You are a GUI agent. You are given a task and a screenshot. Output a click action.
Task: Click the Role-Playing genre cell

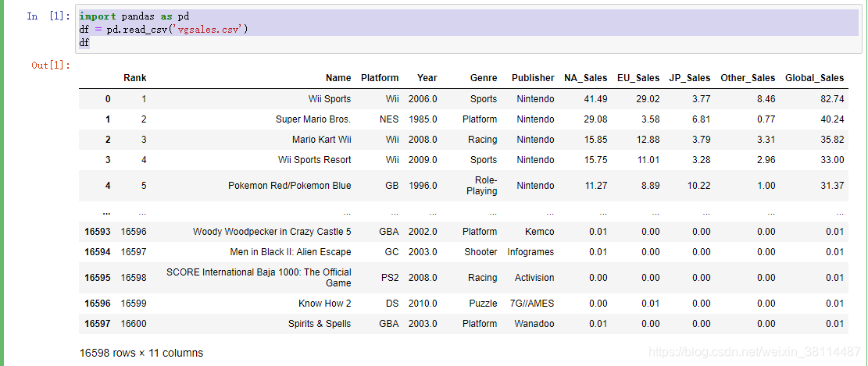coord(481,186)
